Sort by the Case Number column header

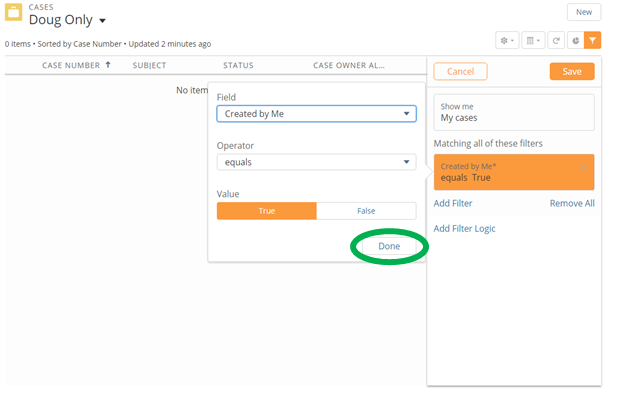[x=71, y=65]
